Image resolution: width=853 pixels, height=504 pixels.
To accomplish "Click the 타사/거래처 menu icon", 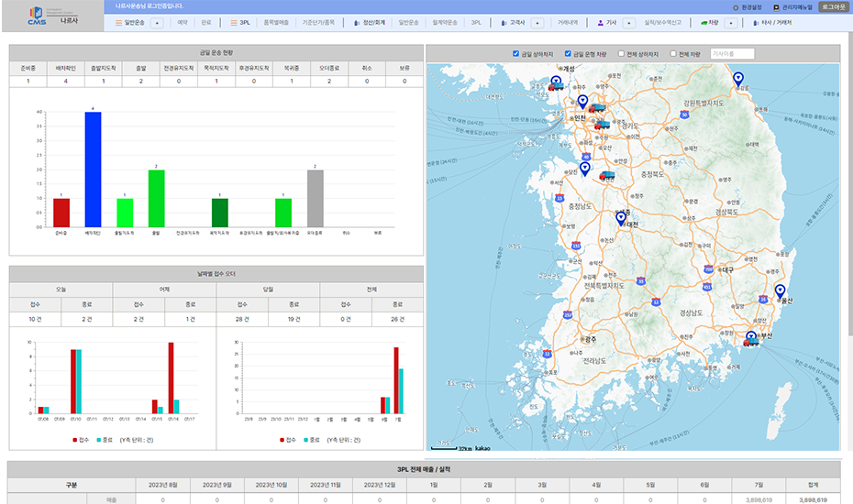I will (x=756, y=23).
